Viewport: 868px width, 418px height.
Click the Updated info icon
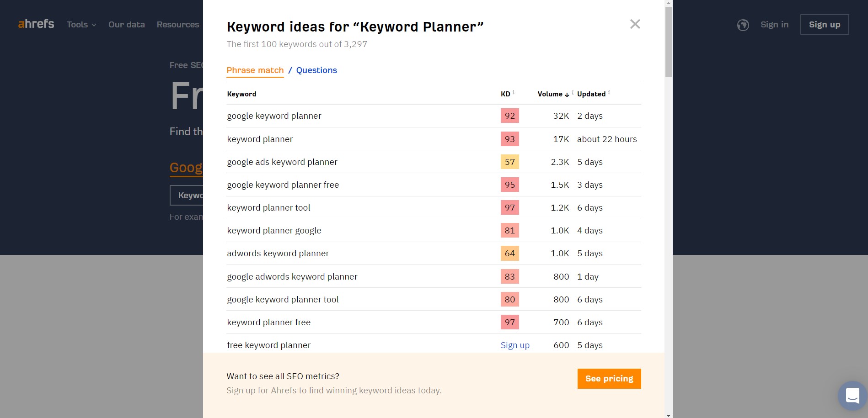[x=609, y=92]
